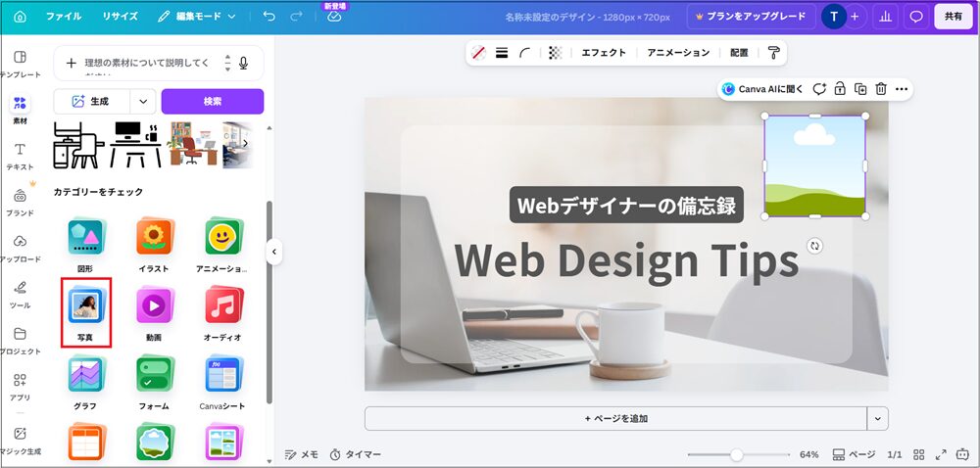Viewport: 980px width, 468px height.
Task: Add a collaborator with plus icon
Action: [855, 17]
